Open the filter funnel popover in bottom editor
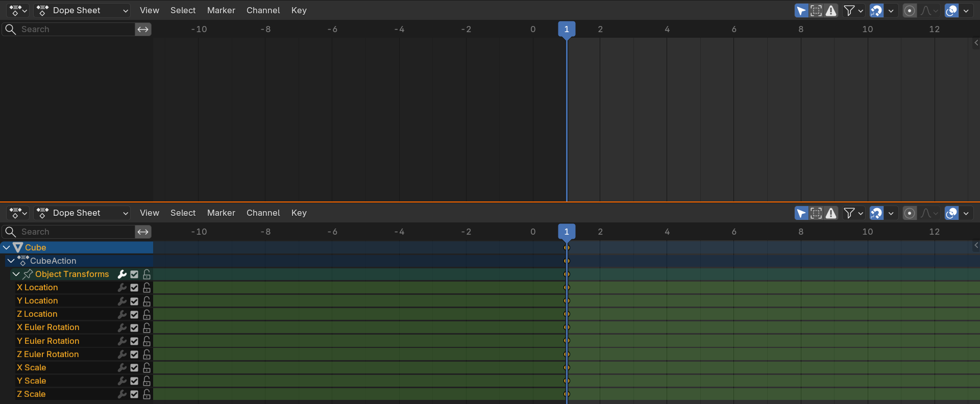 coord(853,213)
